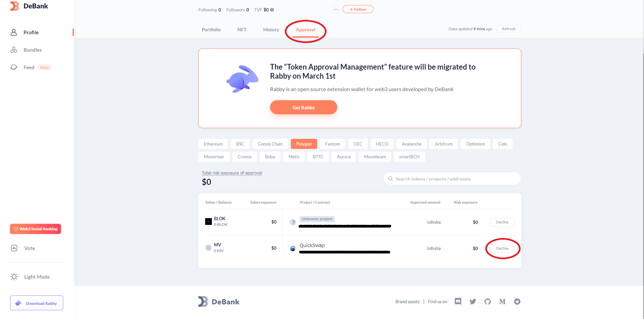Click the QuickSwap project name

tap(312, 245)
